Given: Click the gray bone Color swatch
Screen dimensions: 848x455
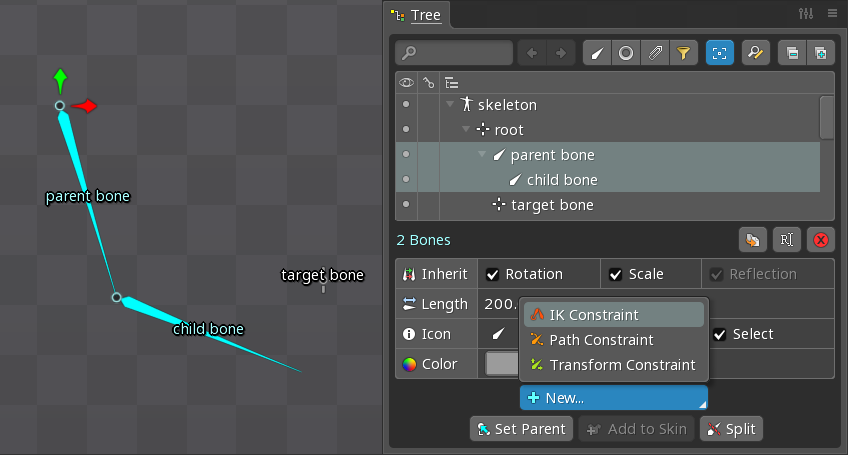Looking at the screenshot, I should point(501,364).
